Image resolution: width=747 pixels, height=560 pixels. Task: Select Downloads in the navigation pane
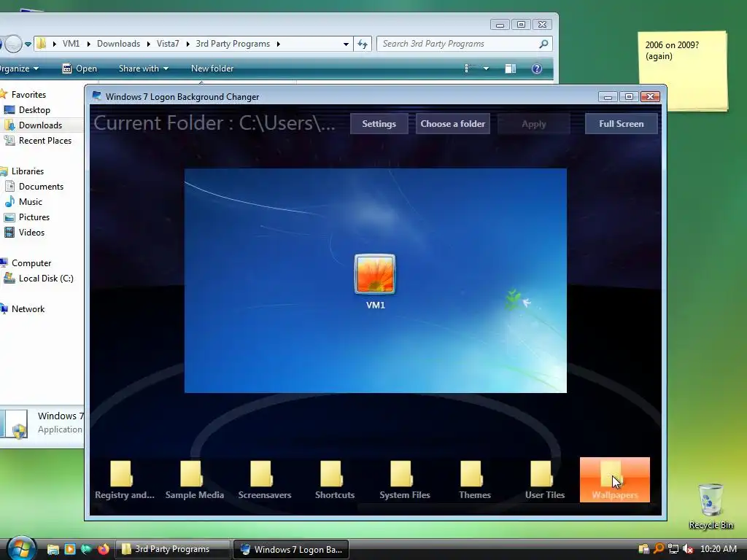(41, 125)
